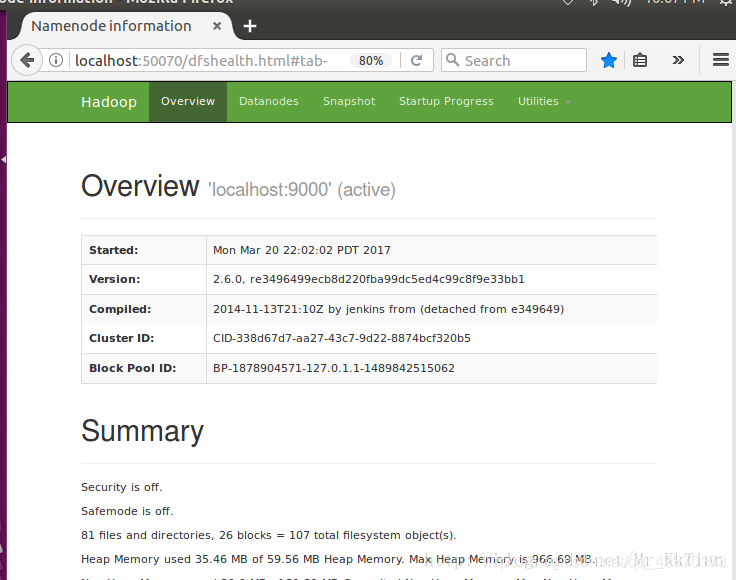Open the Overview nav tab
The width and height of the screenshot is (736, 580).
coord(188,101)
